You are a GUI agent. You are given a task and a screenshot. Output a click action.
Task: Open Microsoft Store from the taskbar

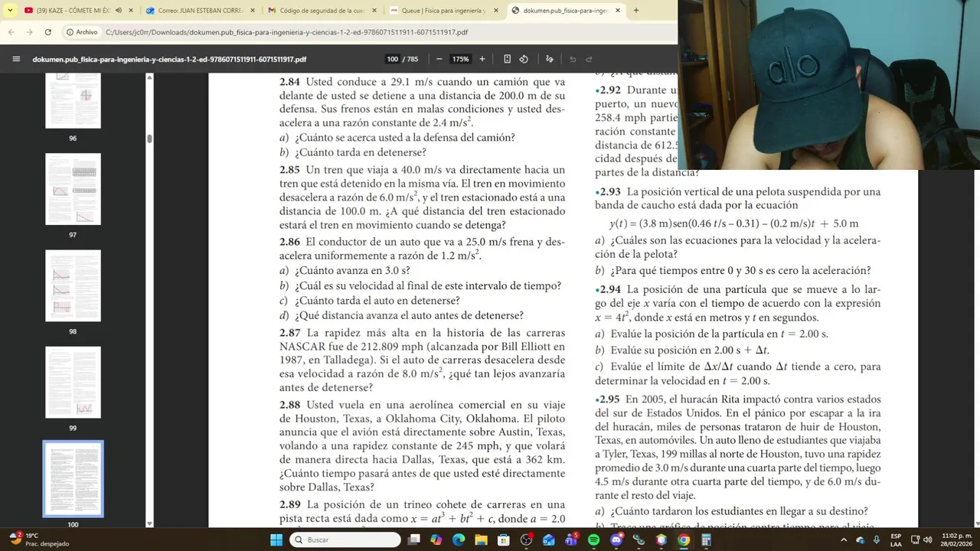click(504, 540)
